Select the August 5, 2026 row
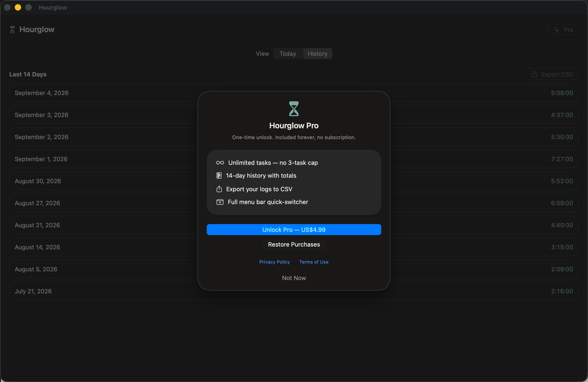Screen dimensions: 588x382 pos(294,269)
